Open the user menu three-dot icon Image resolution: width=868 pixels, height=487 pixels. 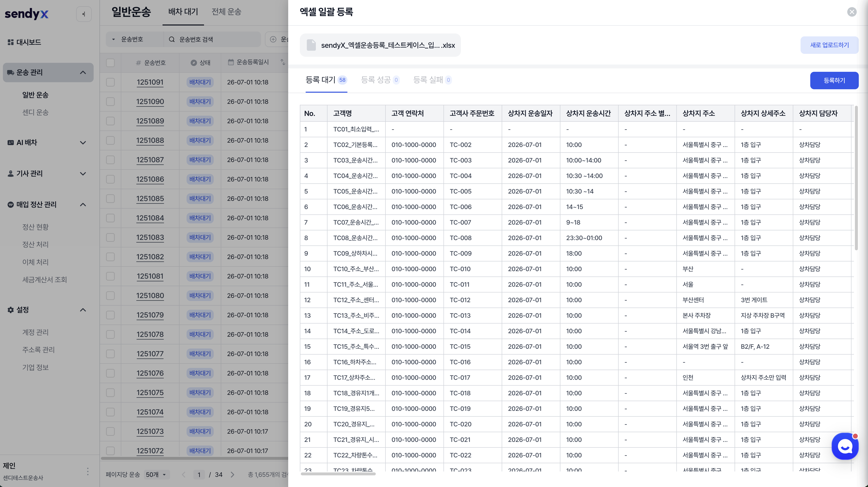[x=88, y=471]
